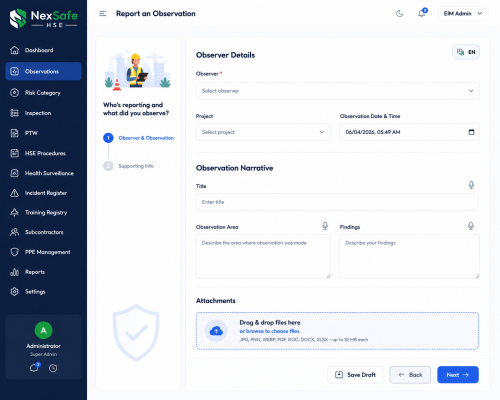Click the Save Draft button
Screen dimensions: 500x400
355,375
